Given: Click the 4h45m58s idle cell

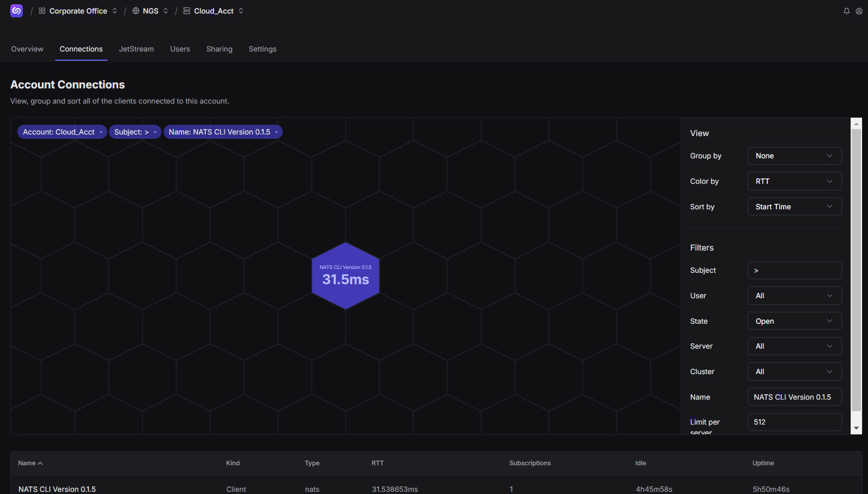Looking at the screenshot, I should tap(654, 489).
